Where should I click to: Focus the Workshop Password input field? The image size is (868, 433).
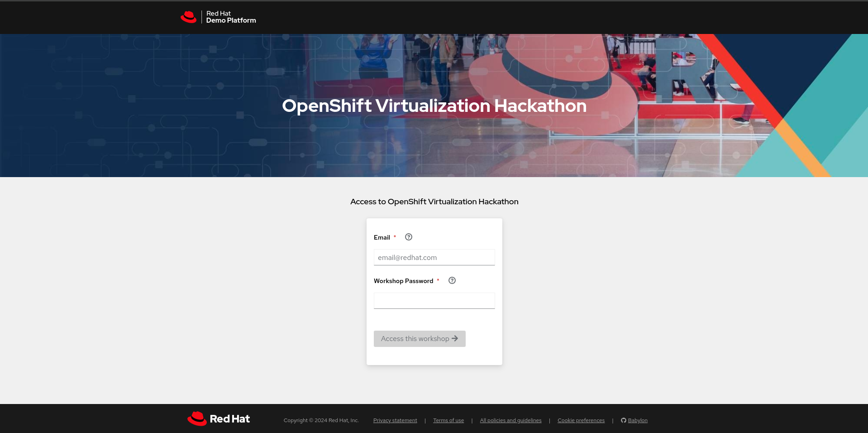click(x=434, y=301)
